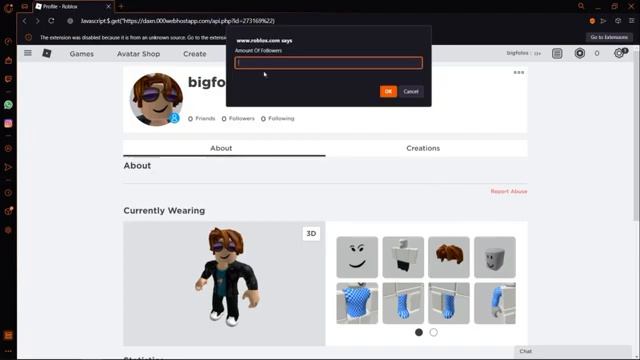
Task: Select the second empty page dot
Action: point(433,332)
